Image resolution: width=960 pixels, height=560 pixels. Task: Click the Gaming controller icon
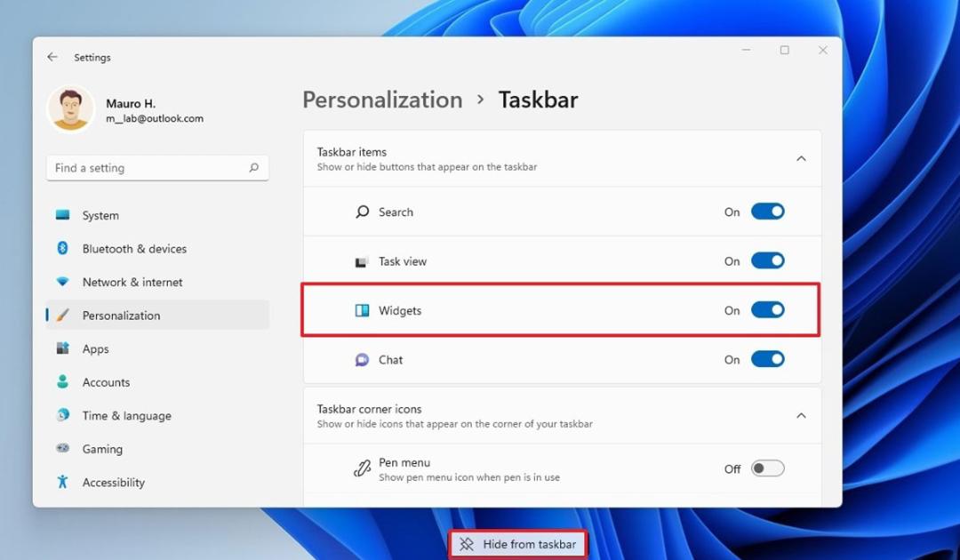tap(62, 448)
